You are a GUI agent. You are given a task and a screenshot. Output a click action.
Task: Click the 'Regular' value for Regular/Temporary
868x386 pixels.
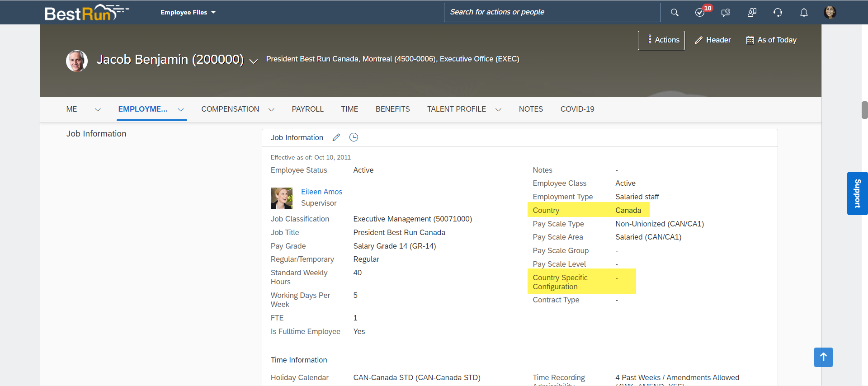click(366, 259)
